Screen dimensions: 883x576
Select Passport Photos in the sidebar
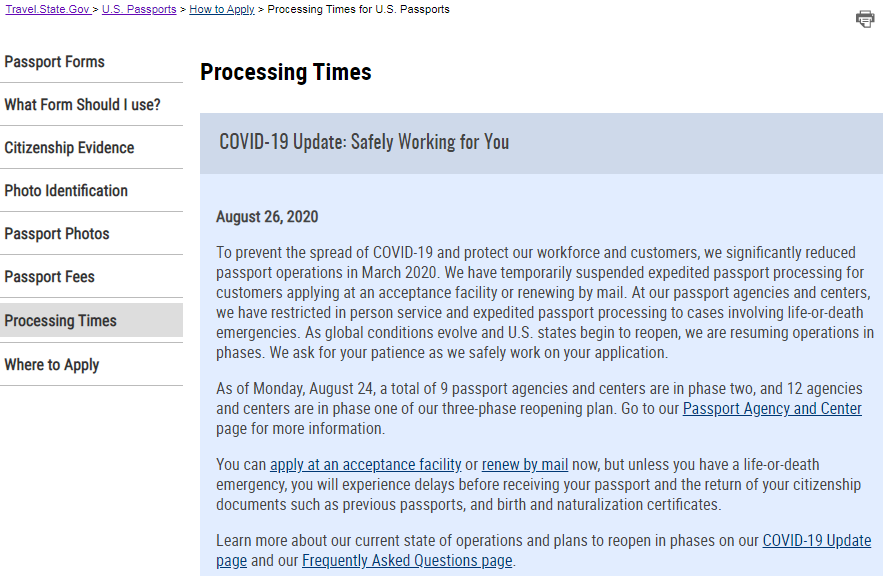tap(57, 234)
